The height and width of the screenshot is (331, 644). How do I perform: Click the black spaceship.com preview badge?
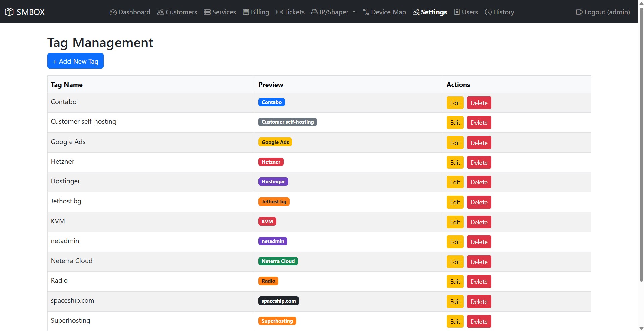click(x=279, y=301)
